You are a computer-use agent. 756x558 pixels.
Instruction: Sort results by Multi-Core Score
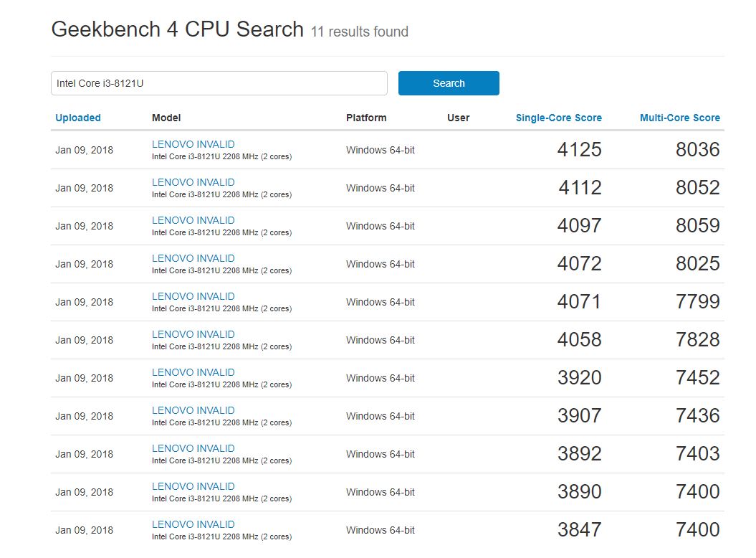pyautogui.click(x=679, y=118)
